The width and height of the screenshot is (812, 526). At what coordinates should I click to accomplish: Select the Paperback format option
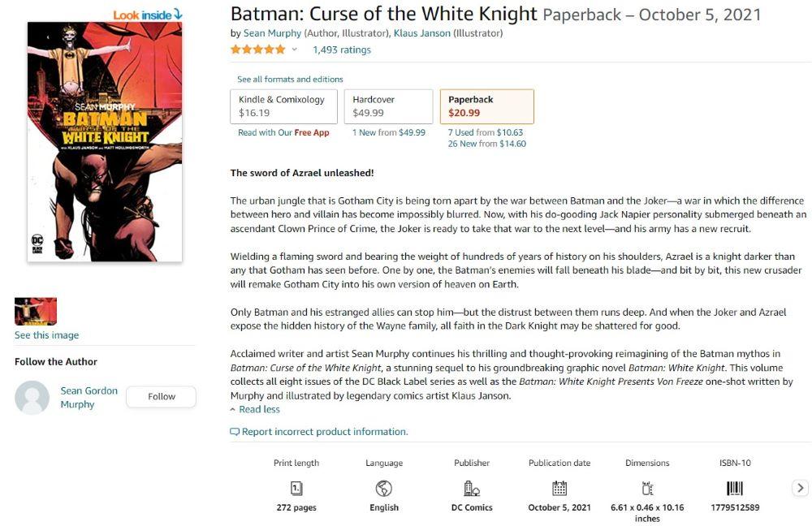(x=486, y=106)
